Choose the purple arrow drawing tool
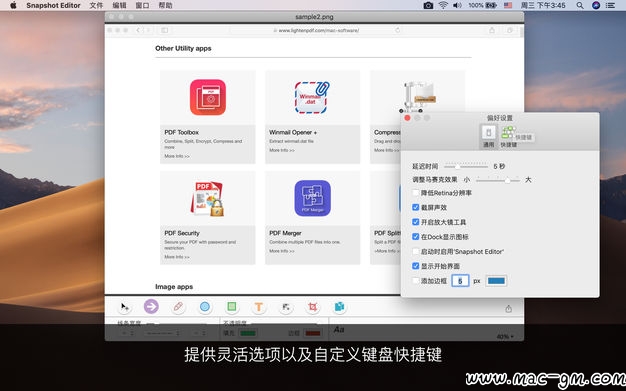The image size is (626, 391). coord(151,306)
